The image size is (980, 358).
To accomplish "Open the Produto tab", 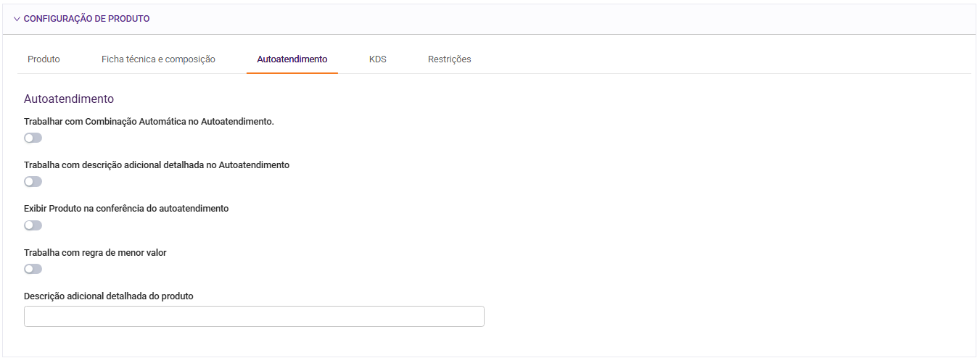I will [44, 59].
